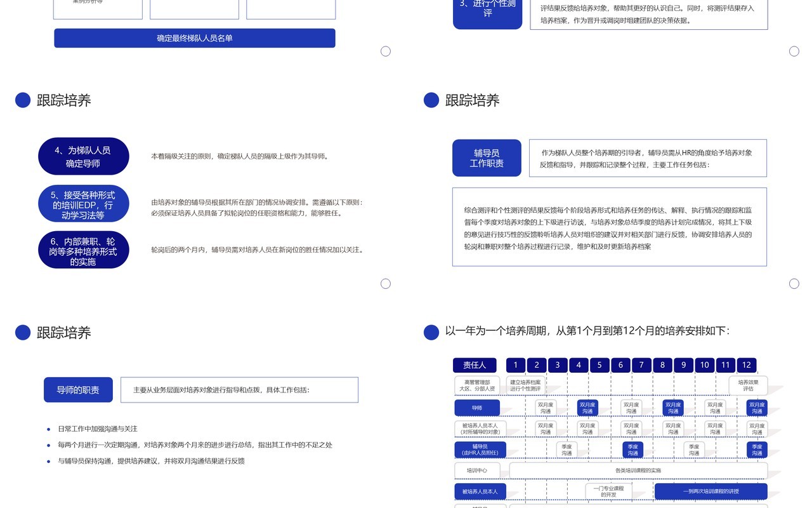This screenshot has height=508, width=812.
Task: Click 被培养人员本人 (对所辅导的对象) row label
Action: click(x=480, y=429)
